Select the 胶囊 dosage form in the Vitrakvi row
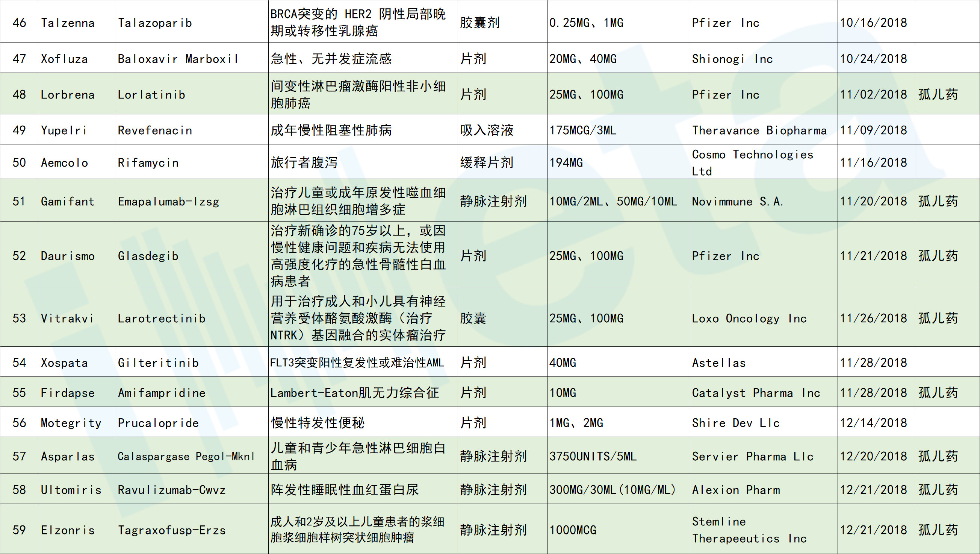This screenshot has height=554, width=980. (502, 317)
